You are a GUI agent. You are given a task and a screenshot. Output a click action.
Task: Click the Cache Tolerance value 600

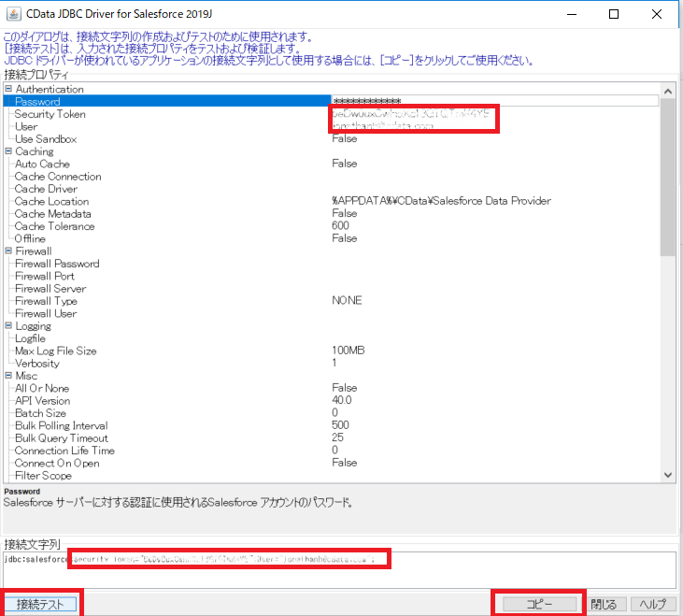point(340,225)
